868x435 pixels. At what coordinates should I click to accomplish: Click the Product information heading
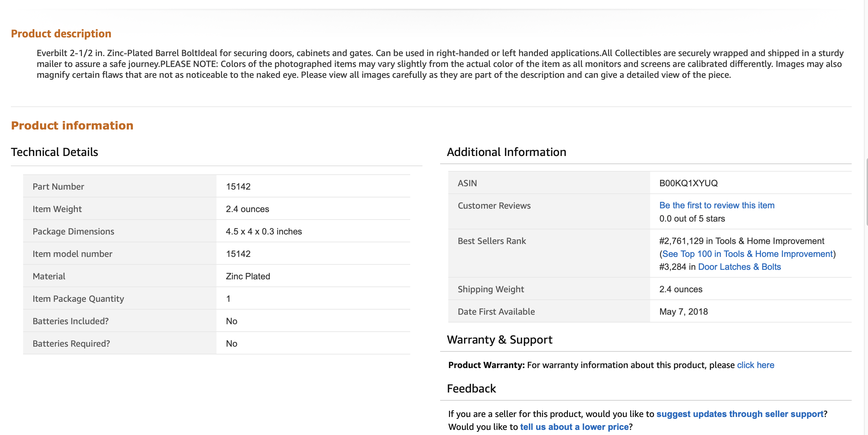click(72, 125)
